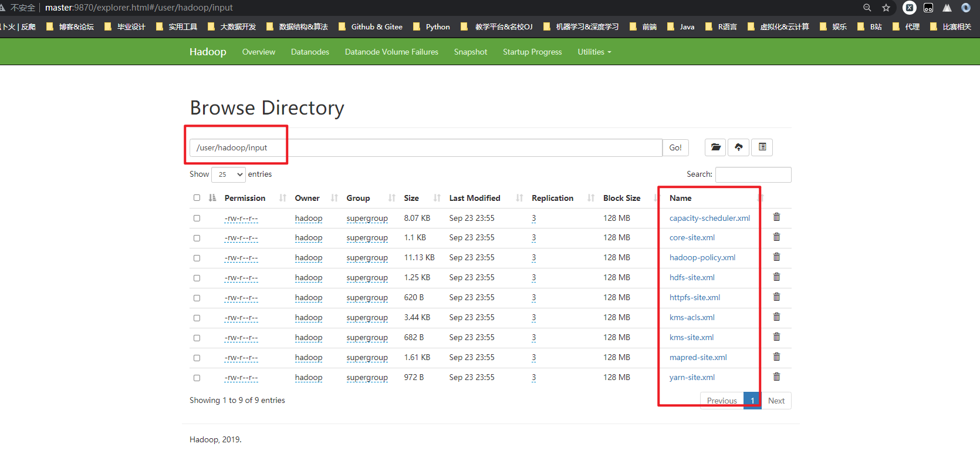Open the core-site.xml file link

click(692, 238)
